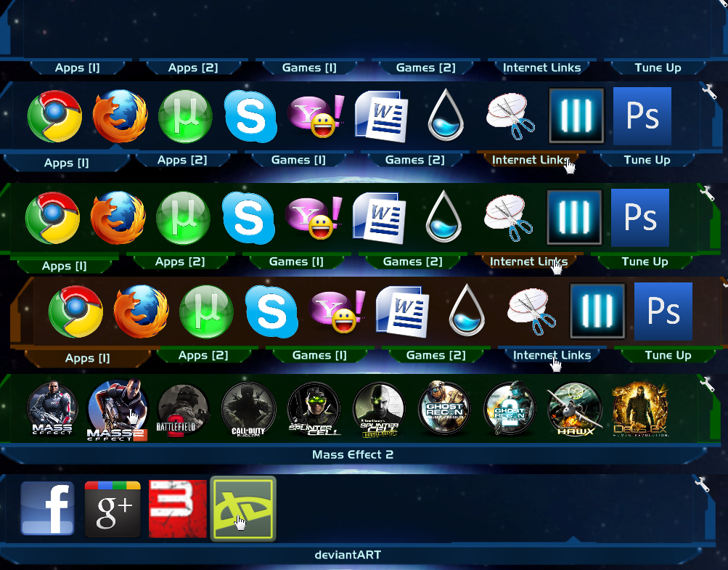The image size is (728, 570).
Task: Open uTorrent in the blue dock
Action: (x=185, y=117)
